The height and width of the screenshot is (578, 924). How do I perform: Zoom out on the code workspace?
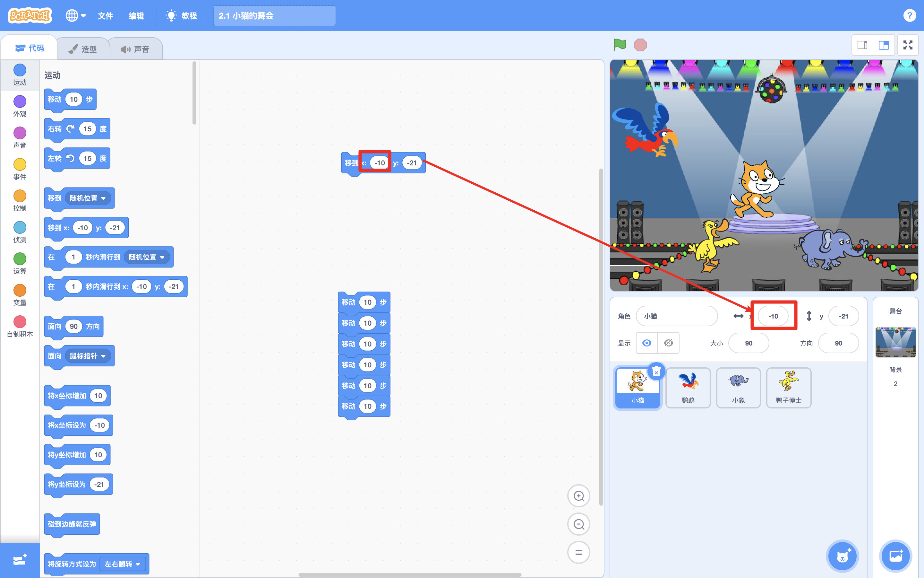tap(579, 524)
